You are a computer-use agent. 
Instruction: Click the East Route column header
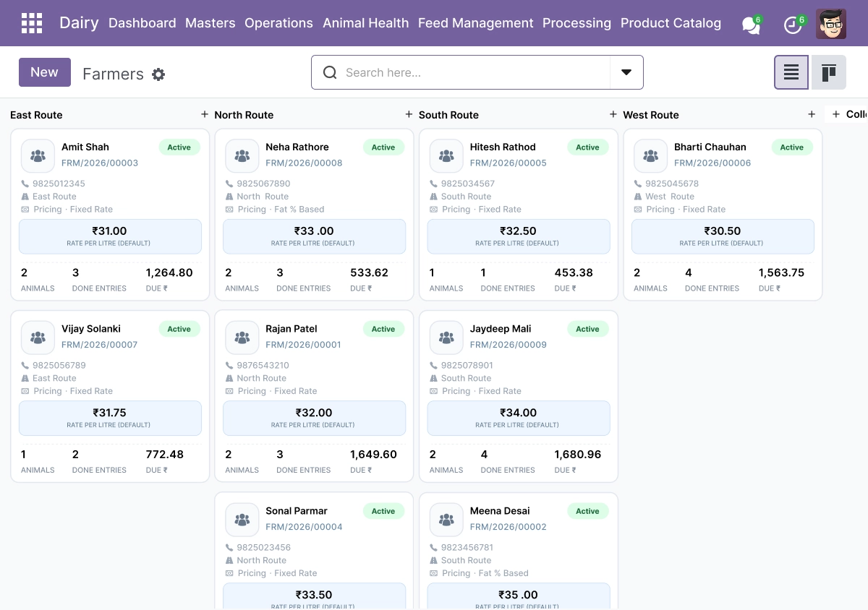[36, 115]
